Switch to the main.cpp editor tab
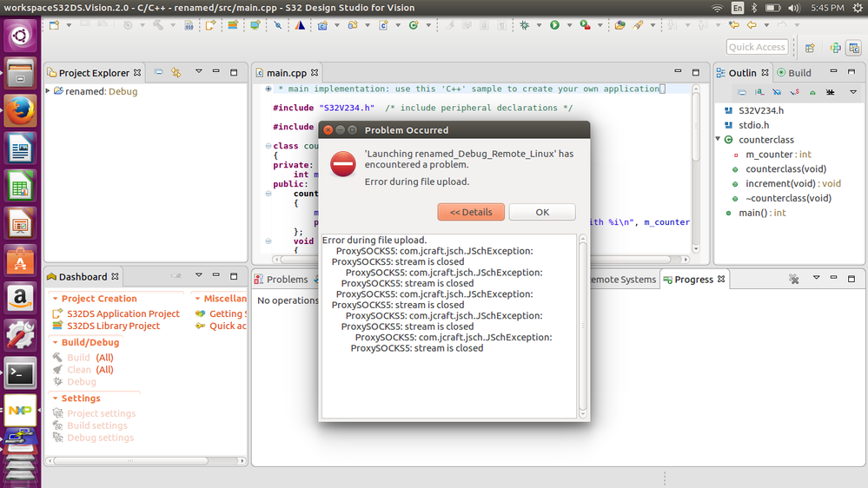 [x=286, y=73]
